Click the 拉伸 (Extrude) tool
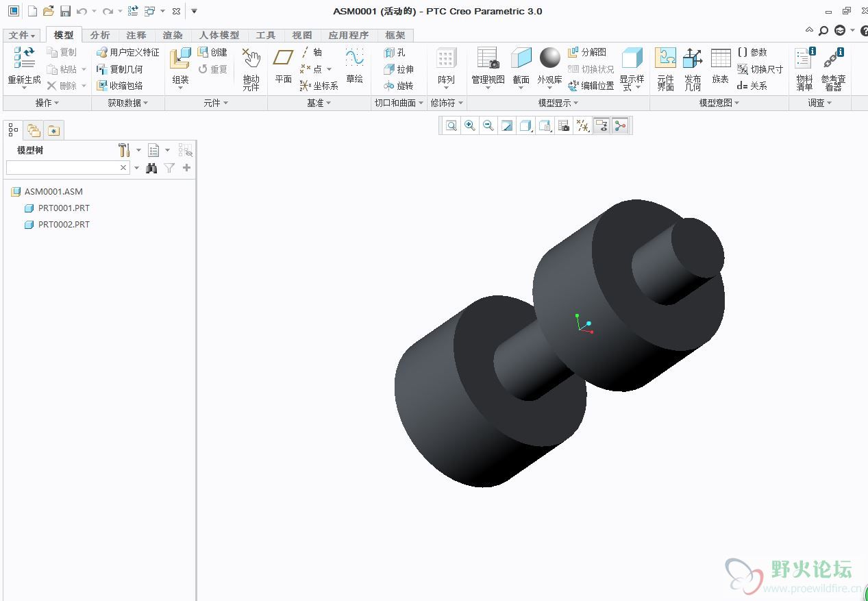The width and height of the screenshot is (868, 601). (399, 69)
